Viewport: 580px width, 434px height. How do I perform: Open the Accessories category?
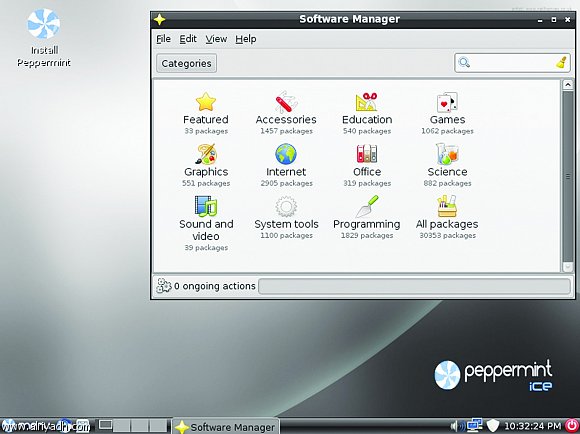coord(286,113)
